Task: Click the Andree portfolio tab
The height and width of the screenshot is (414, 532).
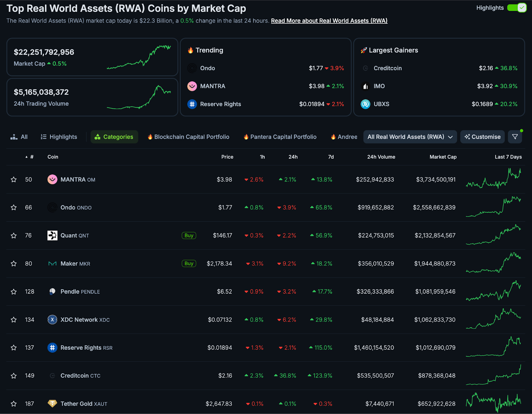Action: pyautogui.click(x=344, y=137)
